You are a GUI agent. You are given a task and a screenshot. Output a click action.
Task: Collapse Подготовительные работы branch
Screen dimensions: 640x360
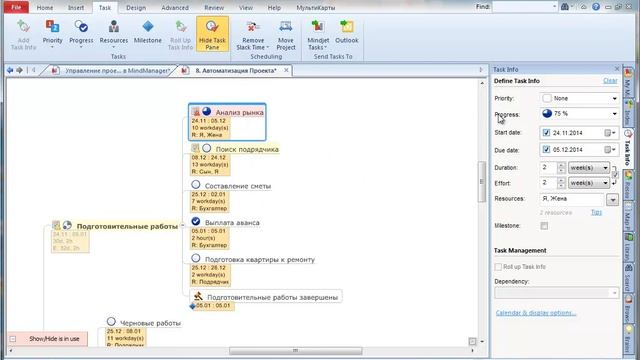[x=182, y=225]
